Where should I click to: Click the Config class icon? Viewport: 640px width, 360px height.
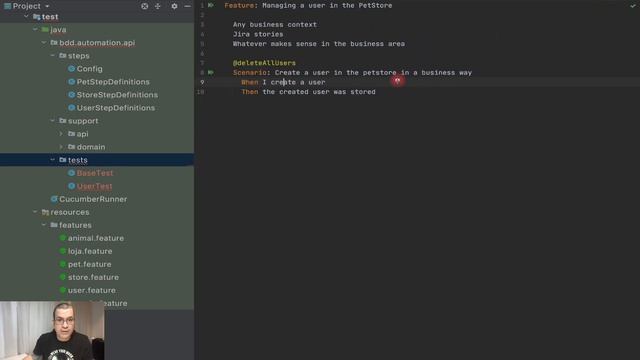(71, 69)
